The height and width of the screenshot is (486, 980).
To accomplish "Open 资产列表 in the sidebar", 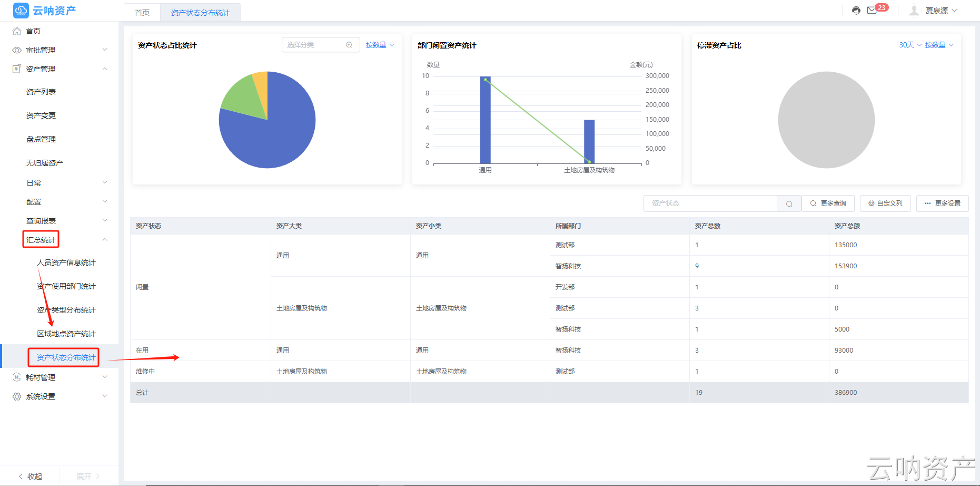I will pos(41,92).
